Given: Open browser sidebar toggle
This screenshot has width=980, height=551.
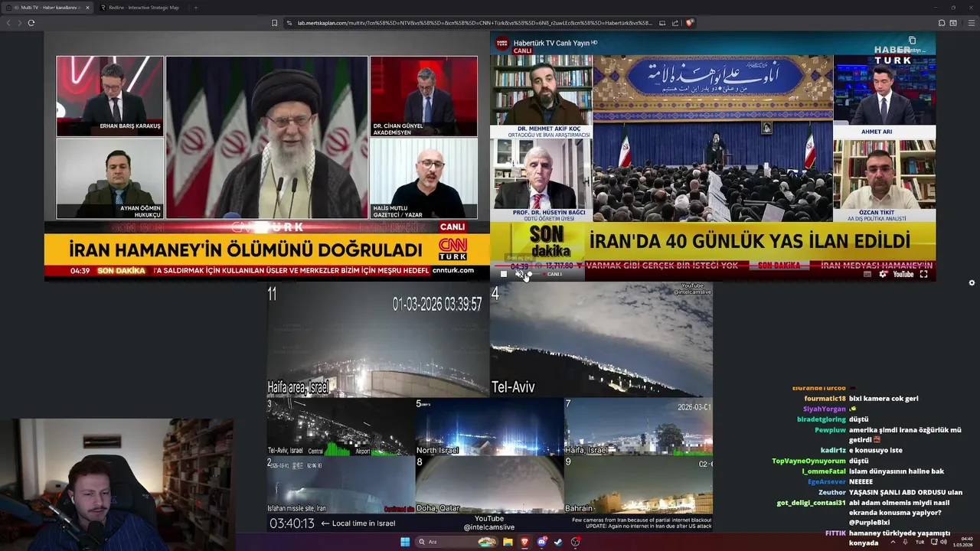Looking at the screenshot, I should coord(942,23).
